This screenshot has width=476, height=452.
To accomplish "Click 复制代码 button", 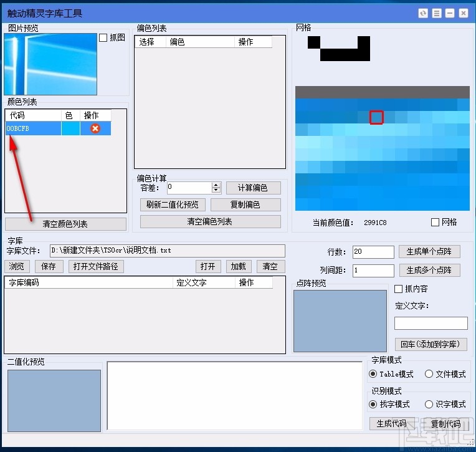I will click(x=446, y=423).
